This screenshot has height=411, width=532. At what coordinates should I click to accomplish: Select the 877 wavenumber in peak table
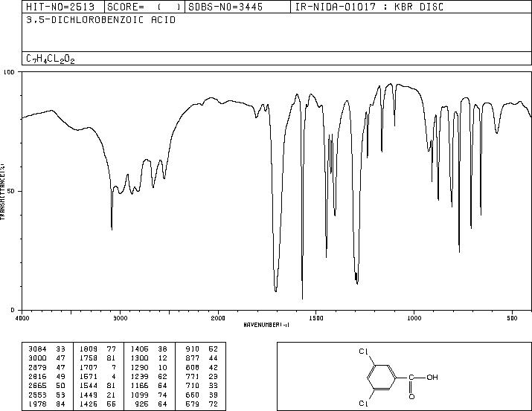[193, 358]
